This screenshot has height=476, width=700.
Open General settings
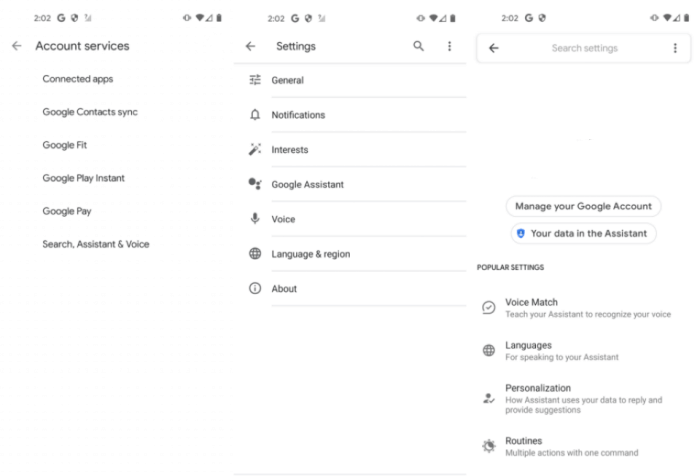click(350, 80)
